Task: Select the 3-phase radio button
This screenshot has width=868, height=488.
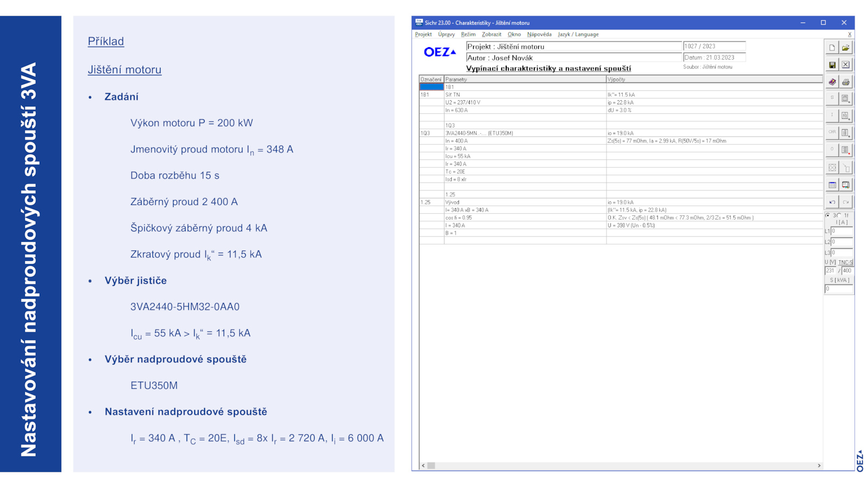Action: pyautogui.click(x=828, y=215)
